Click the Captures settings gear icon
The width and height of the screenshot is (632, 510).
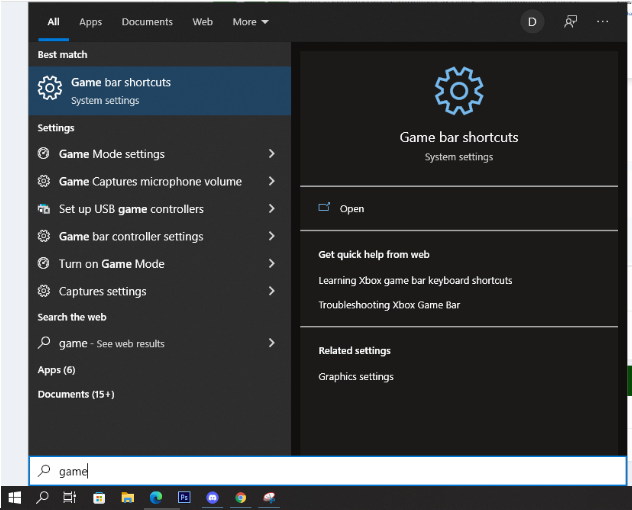coord(44,291)
